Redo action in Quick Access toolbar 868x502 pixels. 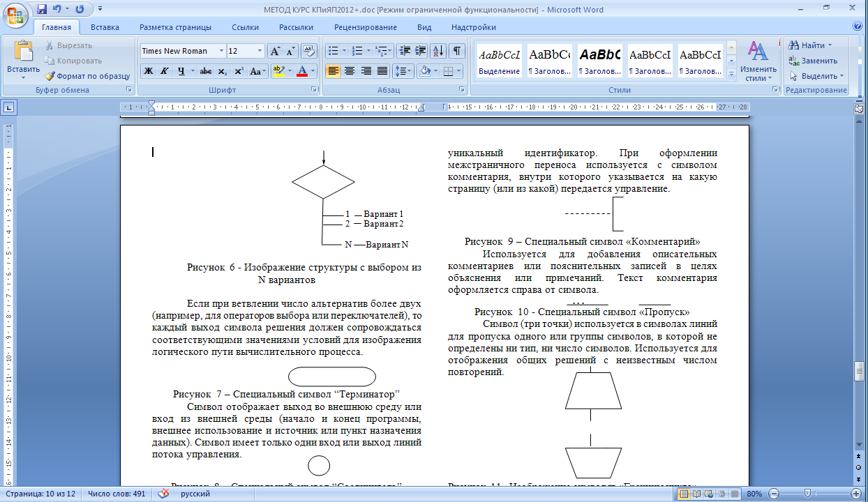tap(79, 9)
